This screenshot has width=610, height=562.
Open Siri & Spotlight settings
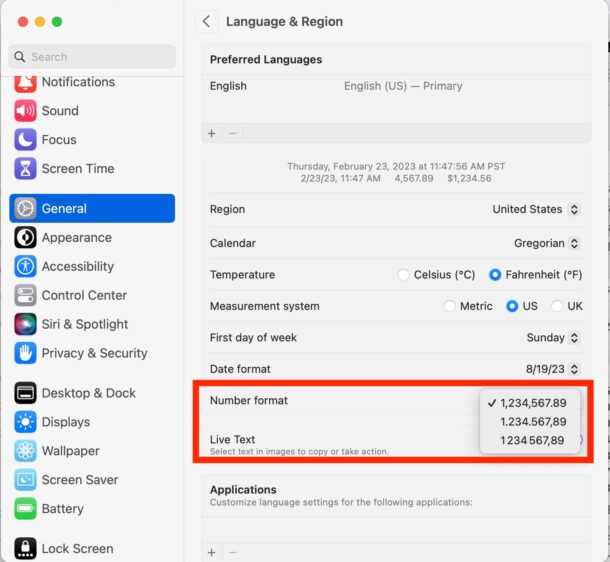coord(84,325)
